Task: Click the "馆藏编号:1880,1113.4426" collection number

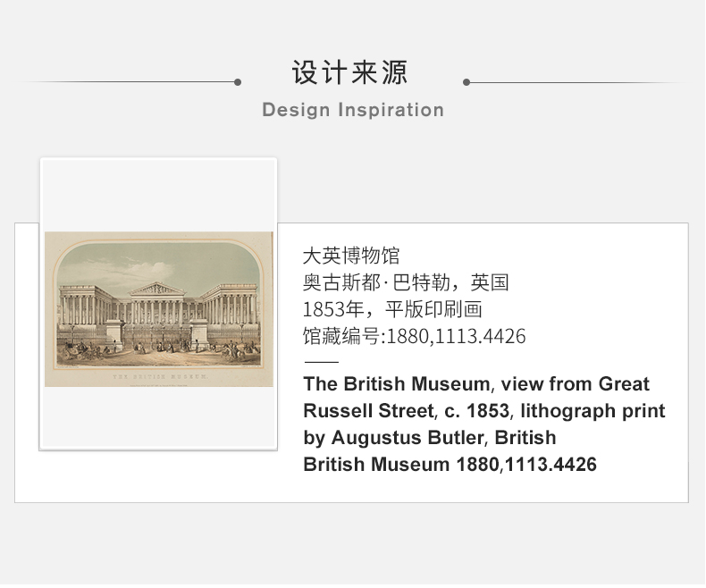Action: pos(415,337)
